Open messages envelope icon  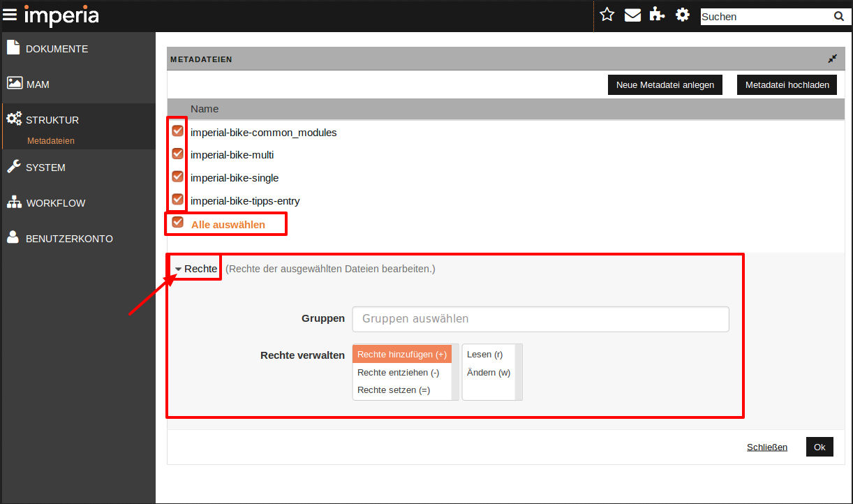(632, 15)
